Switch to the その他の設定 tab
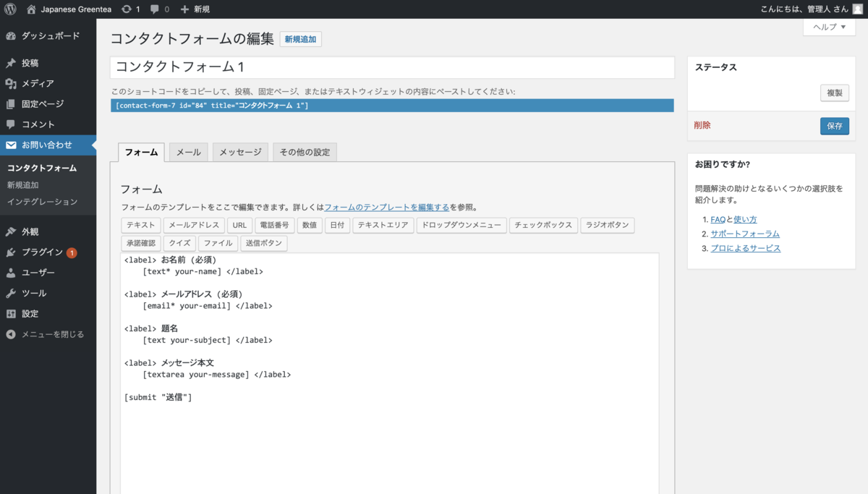Image resolution: width=868 pixels, height=494 pixels. pyautogui.click(x=305, y=152)
